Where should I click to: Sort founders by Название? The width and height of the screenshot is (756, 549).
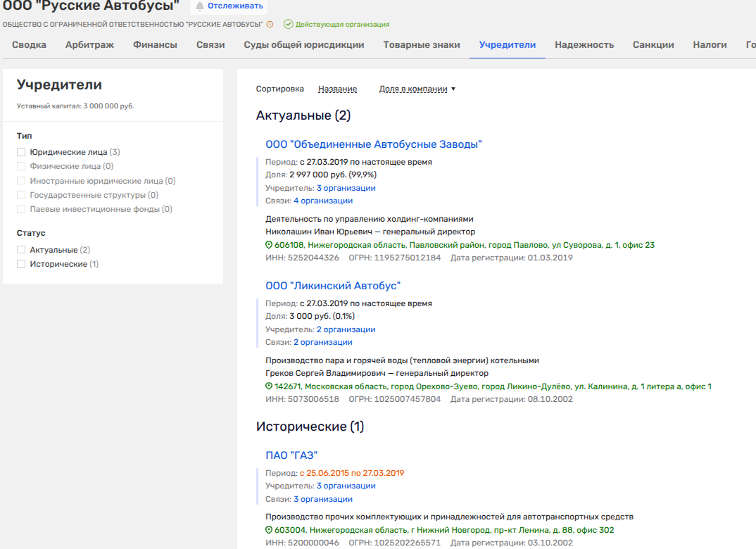click(x=337, y=89)
